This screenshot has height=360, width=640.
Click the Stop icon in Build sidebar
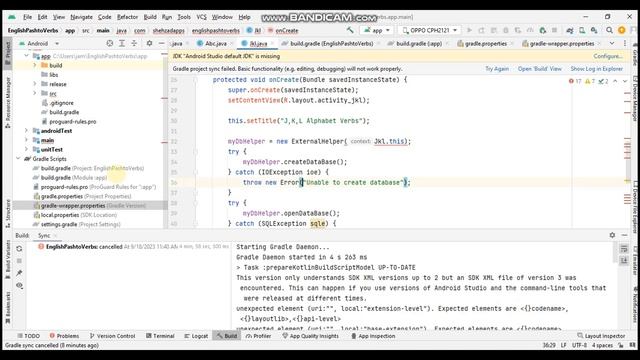(x=19, y=261)
